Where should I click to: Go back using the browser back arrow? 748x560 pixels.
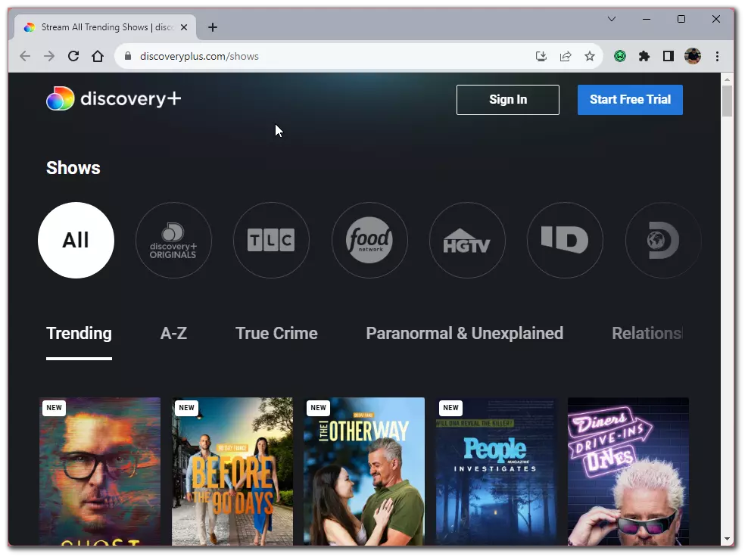[x=25, y=56]
